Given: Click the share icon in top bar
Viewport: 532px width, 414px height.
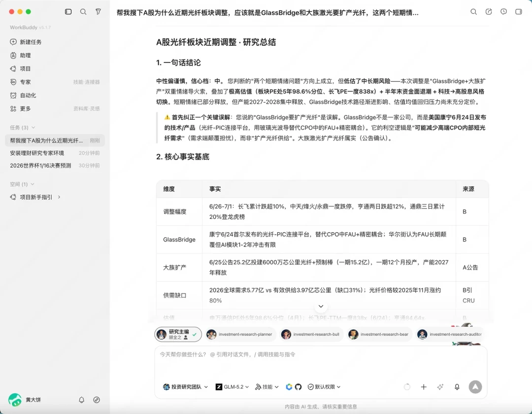Looking at the screenshot, I should (x=489, y=12).
